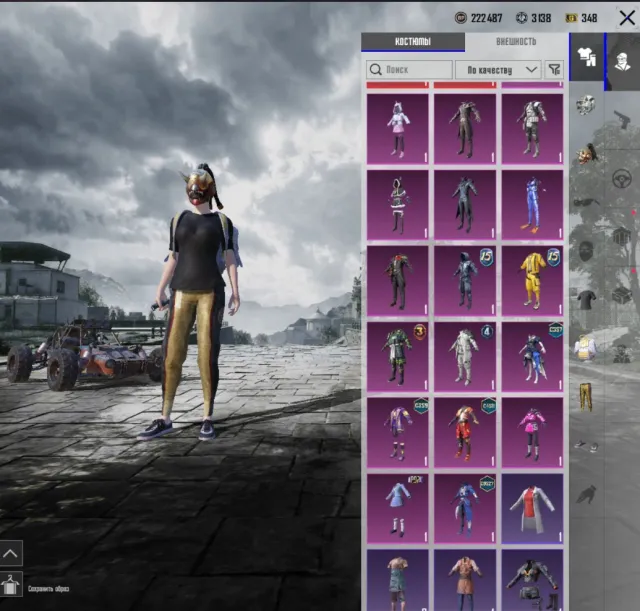This screenshot has height=611, width=640.
Task: Select the teal apron outfit
Action: pos(398,580)
